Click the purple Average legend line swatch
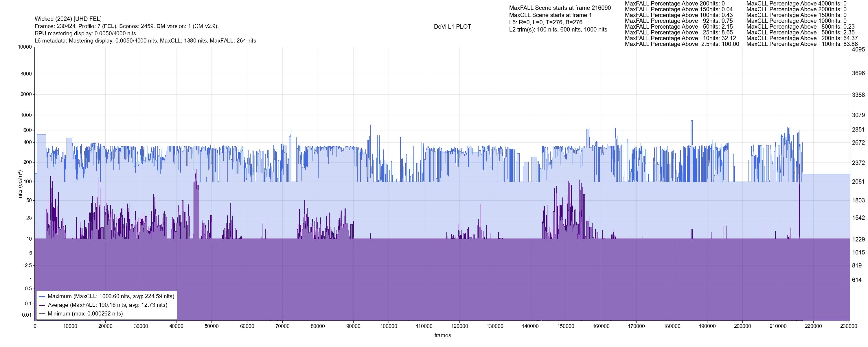 [x=42, y=305]
